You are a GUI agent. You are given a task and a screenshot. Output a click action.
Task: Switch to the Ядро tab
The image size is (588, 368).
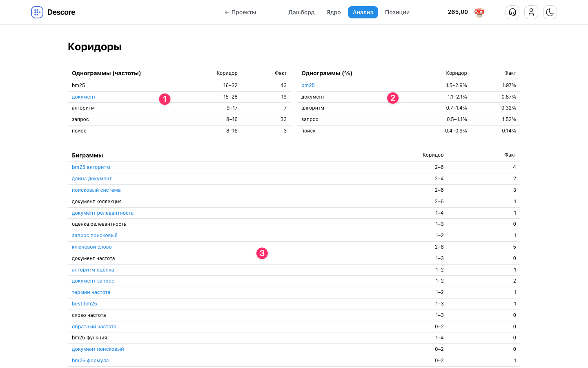(x=334, y=12)
